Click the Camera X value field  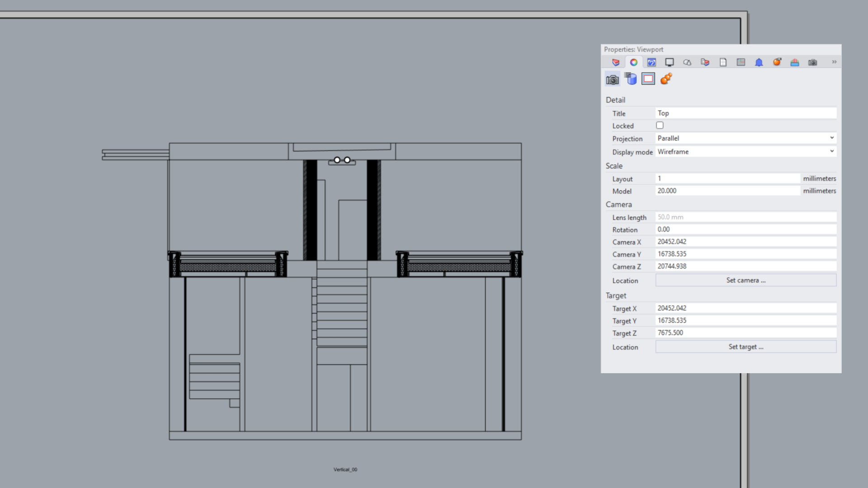(746, 242)
